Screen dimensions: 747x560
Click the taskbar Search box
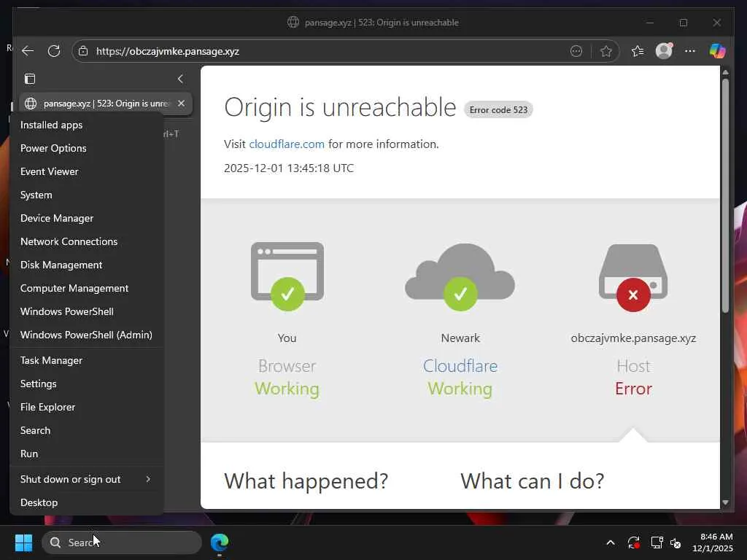(x=122, y=542)
